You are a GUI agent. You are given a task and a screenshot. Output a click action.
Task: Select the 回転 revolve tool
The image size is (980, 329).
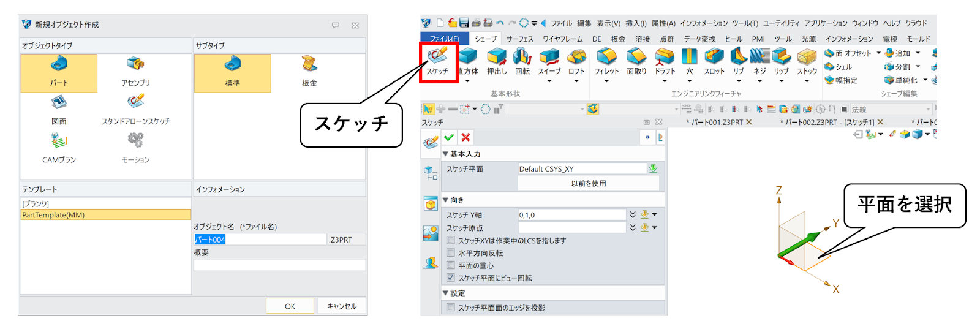522,61
